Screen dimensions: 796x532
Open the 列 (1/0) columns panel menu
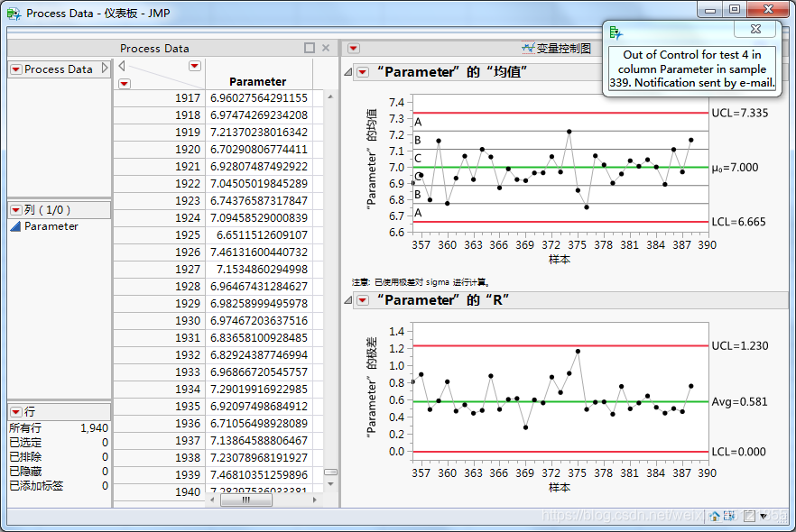(16, 210)
